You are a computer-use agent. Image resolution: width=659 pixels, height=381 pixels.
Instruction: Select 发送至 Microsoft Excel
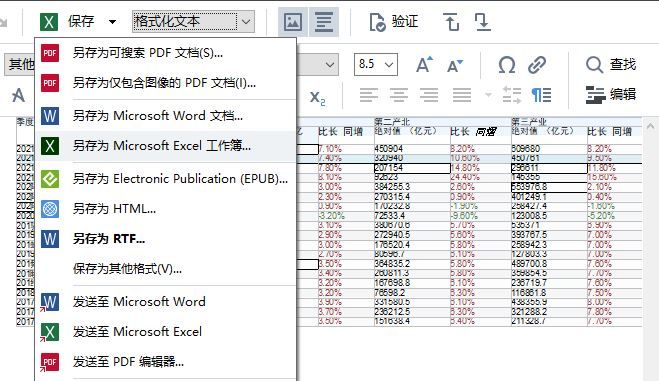tap(166, 332)
